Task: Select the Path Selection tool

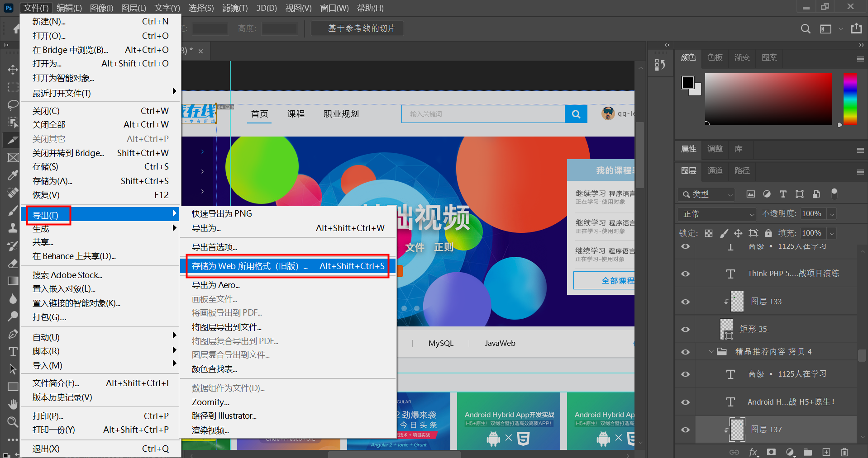Action: coord(13,369)
